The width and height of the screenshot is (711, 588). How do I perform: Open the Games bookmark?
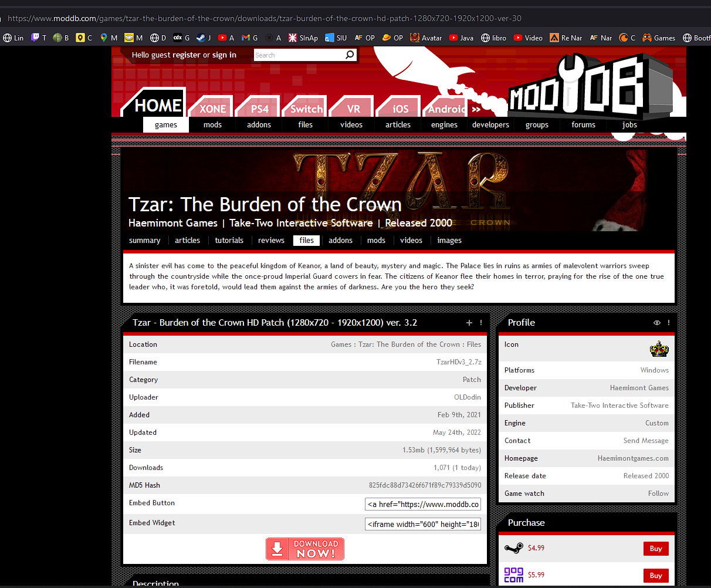click(659, 38)
